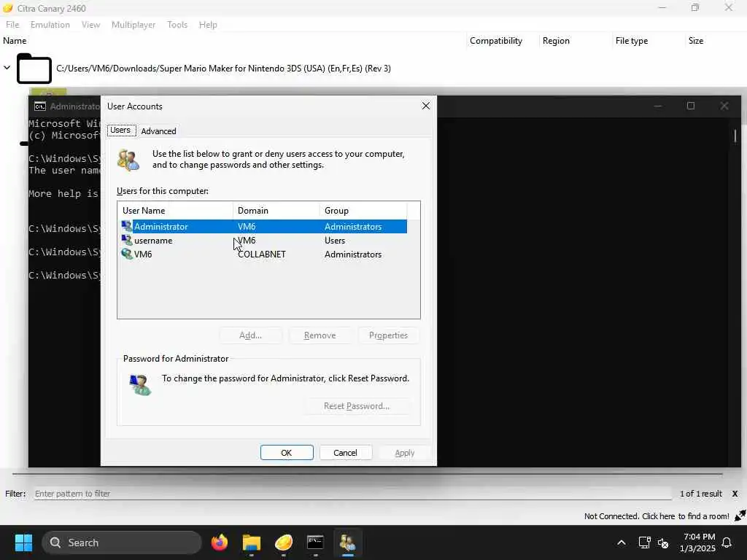The width and height of the screenshot is (747, 560).
Task: Select the VM6 user row
Action: (x=264, y=254)
